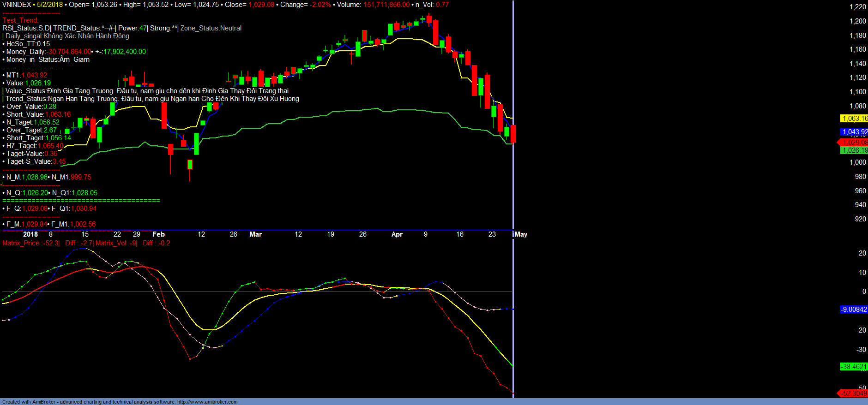Screen dimensions: 868x405
Task: Click the Mar label on the date axis
Action: tap(255, 234)
